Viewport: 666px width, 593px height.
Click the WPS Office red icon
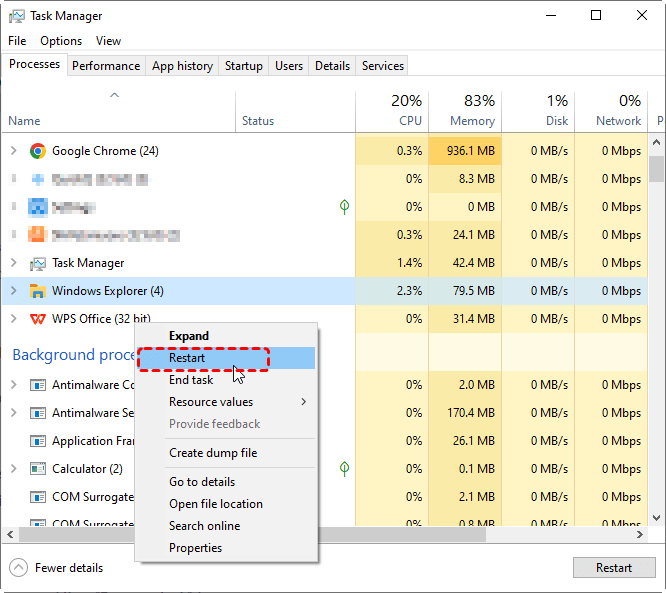[x=38, y=319]
